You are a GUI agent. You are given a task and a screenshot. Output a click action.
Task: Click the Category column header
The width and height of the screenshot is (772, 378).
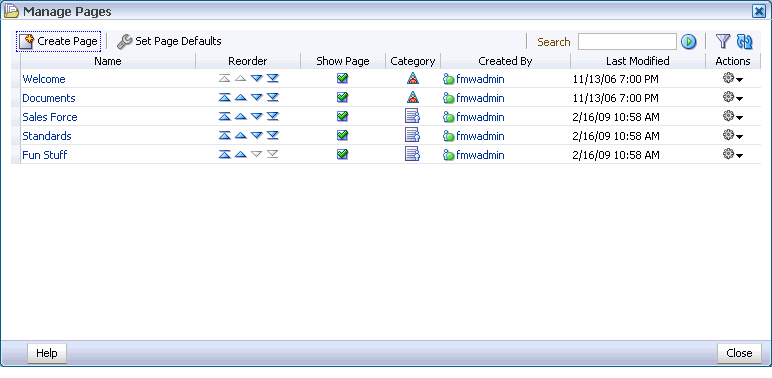click(413, 61)
